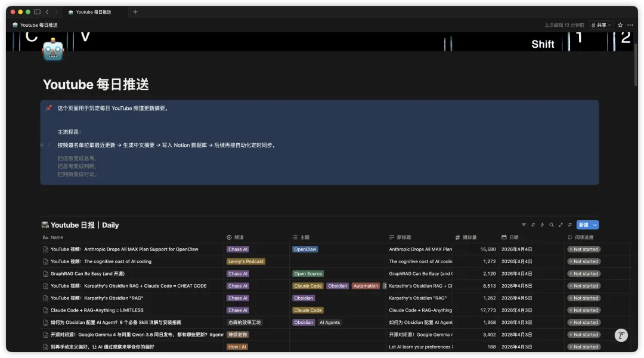Click the 15,580 view count cell
The image size is (644, 358).
pyautogui.click(x=488, y=249)
